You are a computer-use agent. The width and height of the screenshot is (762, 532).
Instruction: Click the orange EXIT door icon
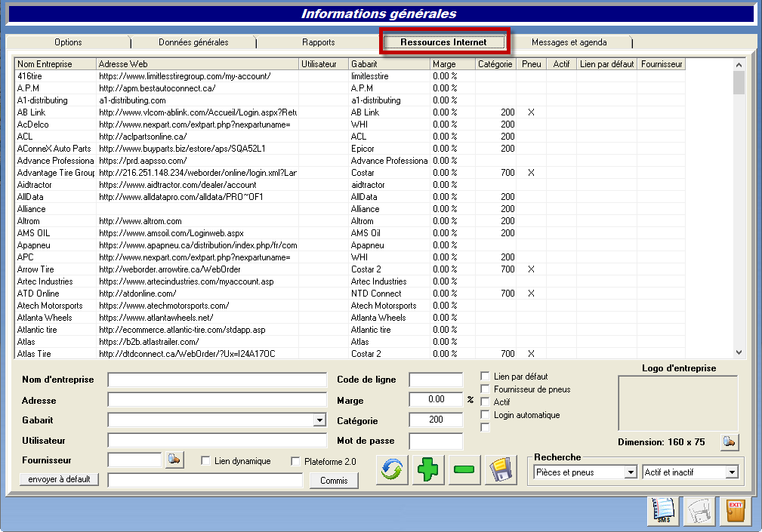pos(736,511)
